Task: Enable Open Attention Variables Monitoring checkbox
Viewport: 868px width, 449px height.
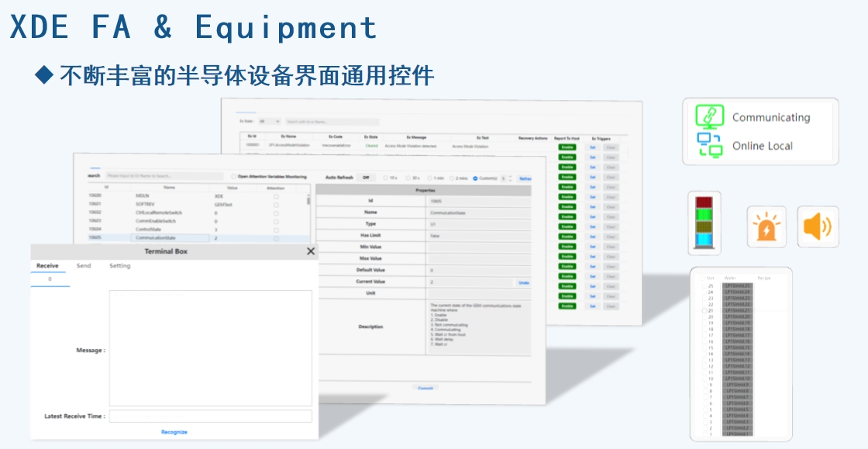Action: tap(234, 177)
